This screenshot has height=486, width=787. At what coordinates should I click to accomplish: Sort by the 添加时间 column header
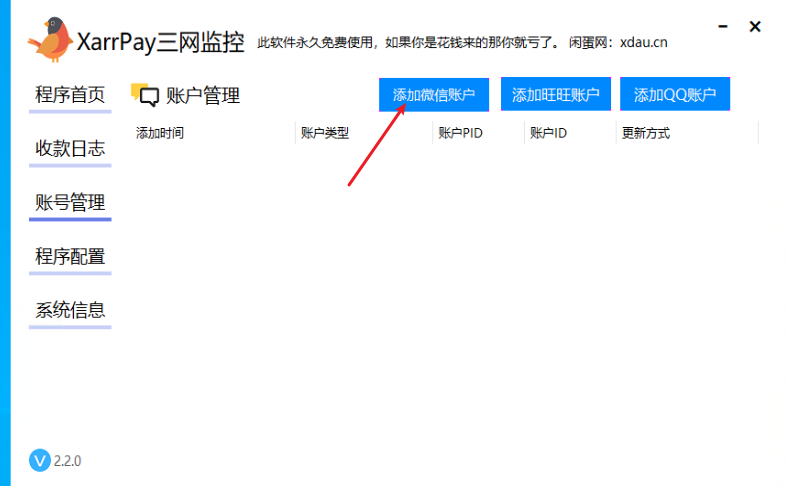pos(160,133)
